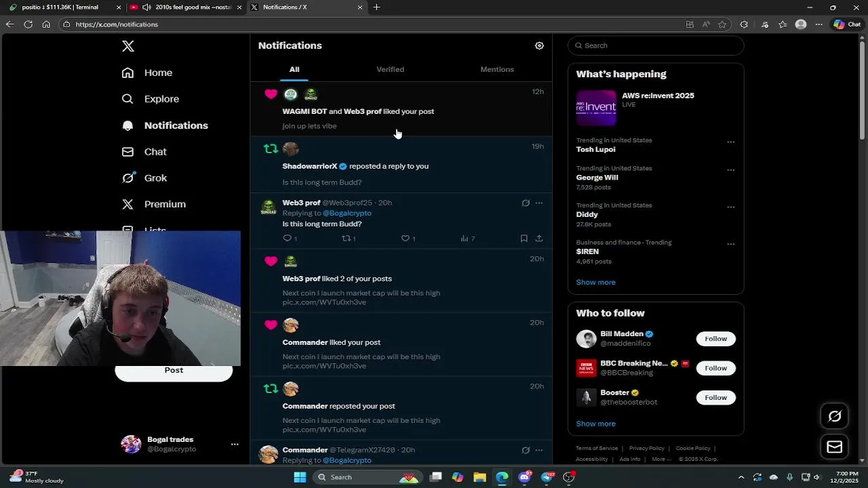Select the All notifications tab

[294, 69]
